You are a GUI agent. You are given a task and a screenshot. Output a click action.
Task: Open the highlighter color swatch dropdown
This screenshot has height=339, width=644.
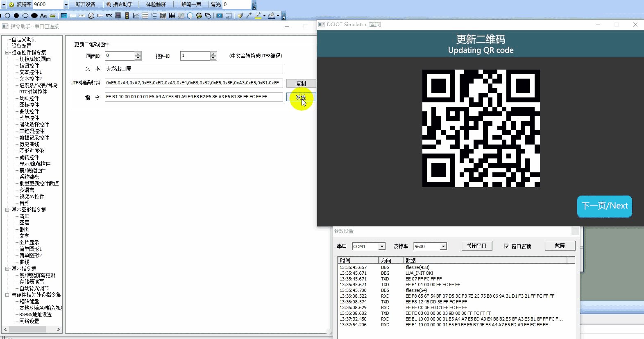pyautogui.click(x=264, y=16)
